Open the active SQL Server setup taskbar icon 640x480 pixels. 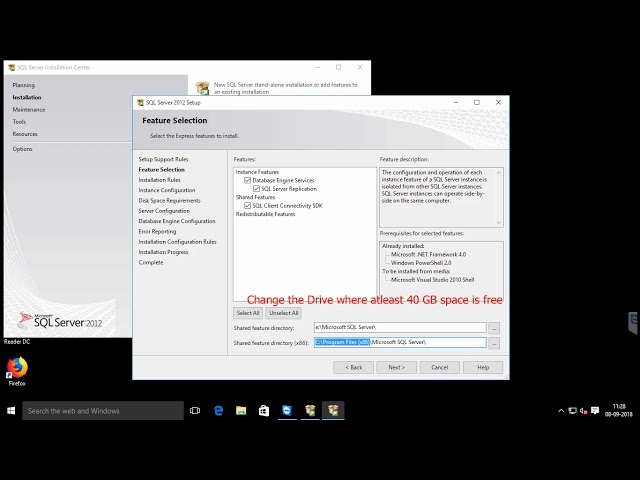coord(333,411)
